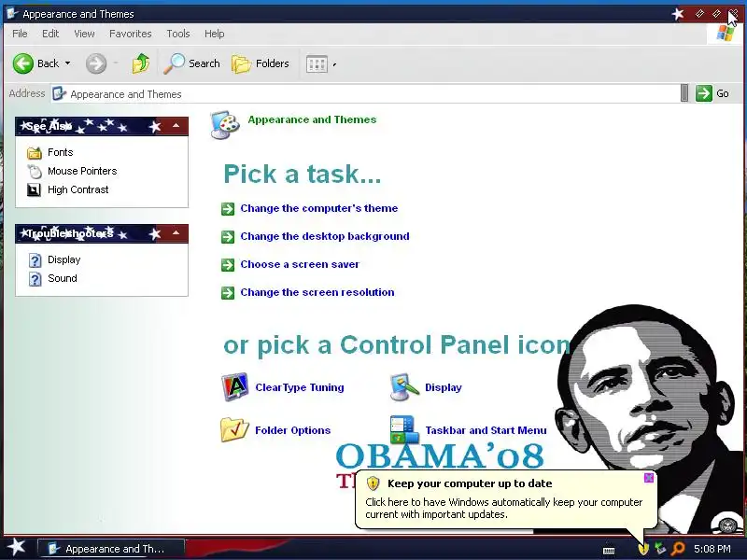Open the Search pane

[191, 63]
